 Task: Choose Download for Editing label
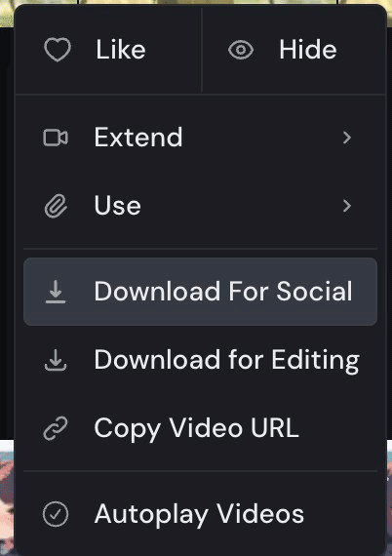pos(227,360)
